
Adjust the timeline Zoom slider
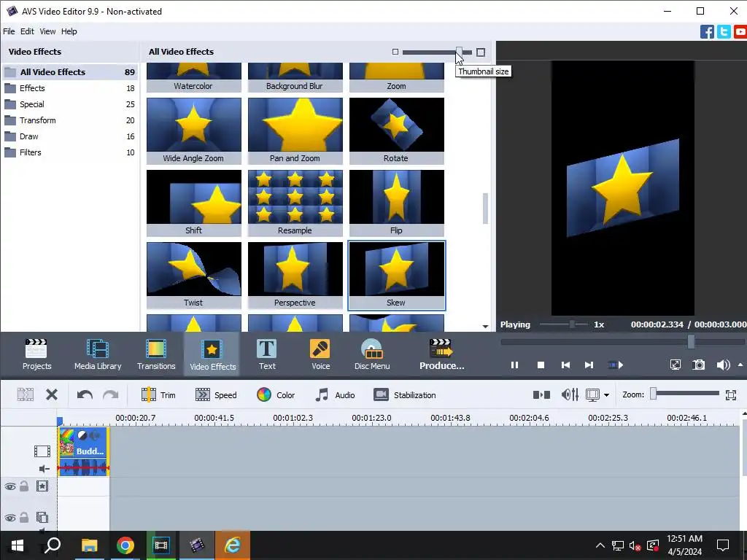654,393
